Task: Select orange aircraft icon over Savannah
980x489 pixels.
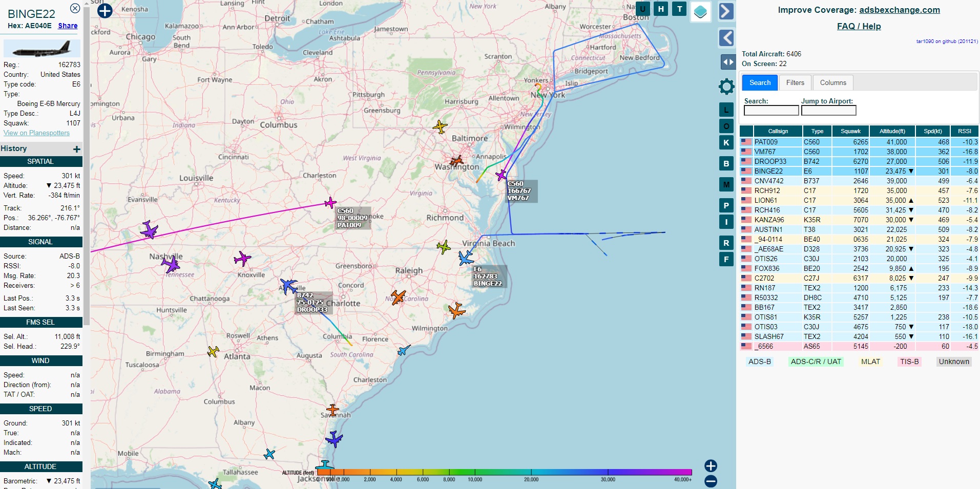Action: 332,410
